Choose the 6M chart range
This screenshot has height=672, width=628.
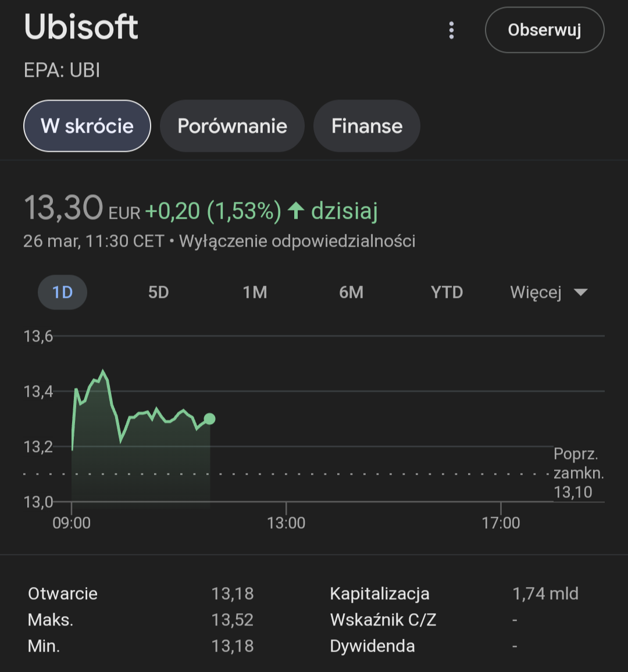pyautogui.click(x=351, y=292)
